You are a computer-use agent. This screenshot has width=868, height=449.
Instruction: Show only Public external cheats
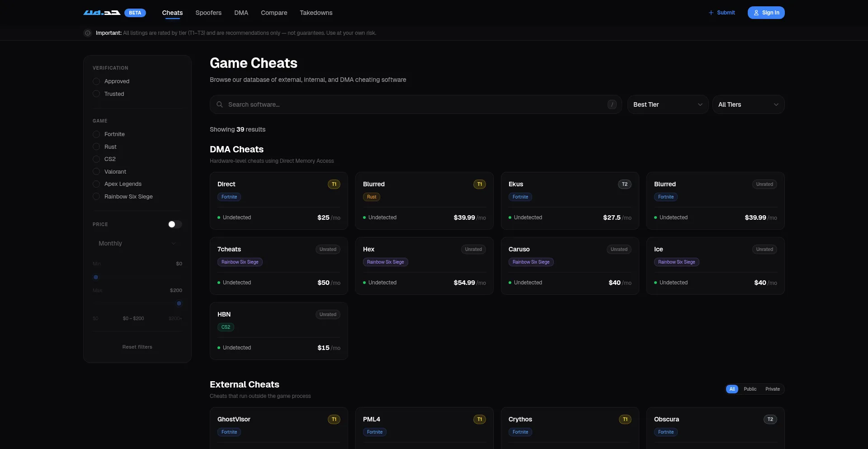[750, 389]
